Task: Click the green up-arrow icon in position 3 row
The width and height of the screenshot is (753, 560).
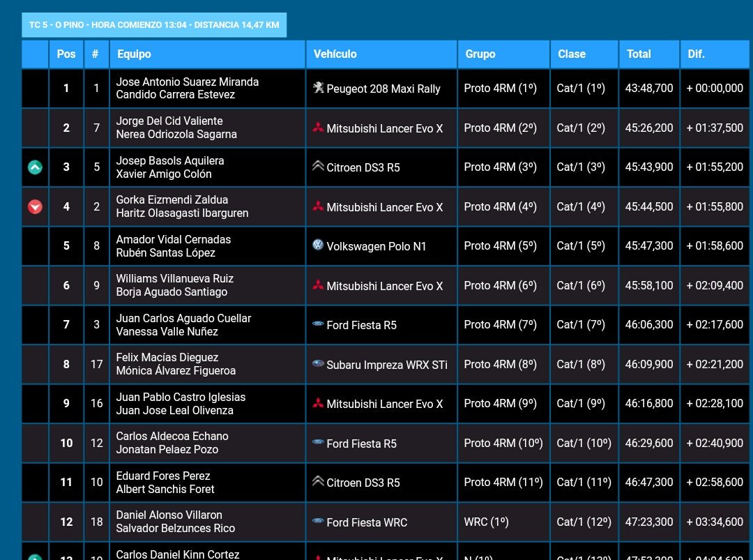Action: coord(35,167)
